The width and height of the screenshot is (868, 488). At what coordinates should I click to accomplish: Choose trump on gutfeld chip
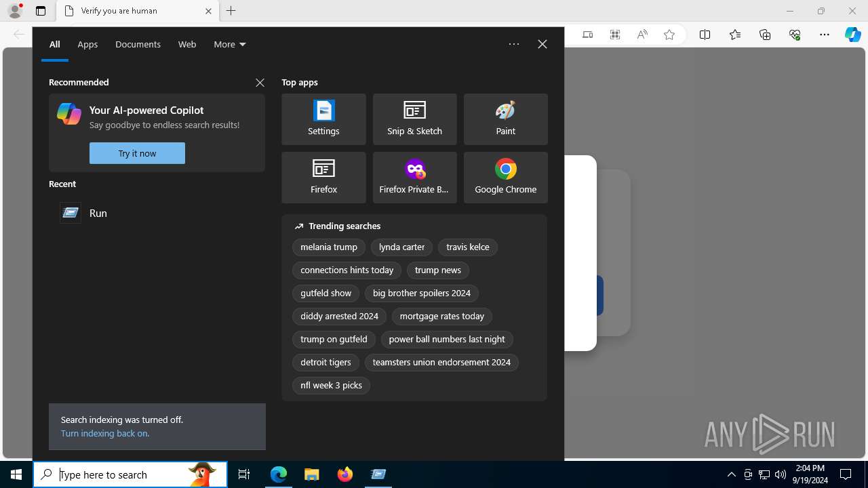[334, 340]
